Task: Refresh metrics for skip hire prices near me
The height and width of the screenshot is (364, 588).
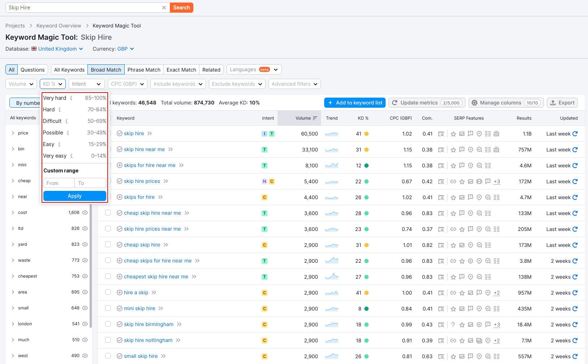Action: tap(575, 229)
